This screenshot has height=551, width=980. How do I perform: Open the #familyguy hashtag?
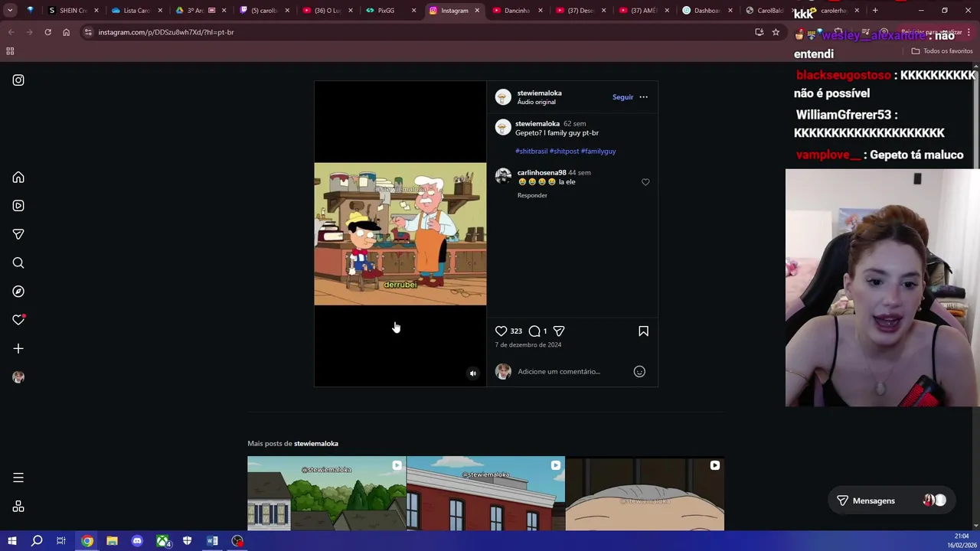pos(598,152)
